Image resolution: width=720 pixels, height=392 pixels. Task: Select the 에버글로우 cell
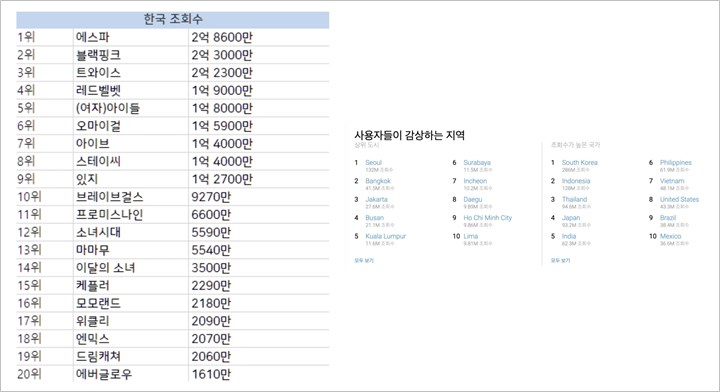(x=131, y=374)
